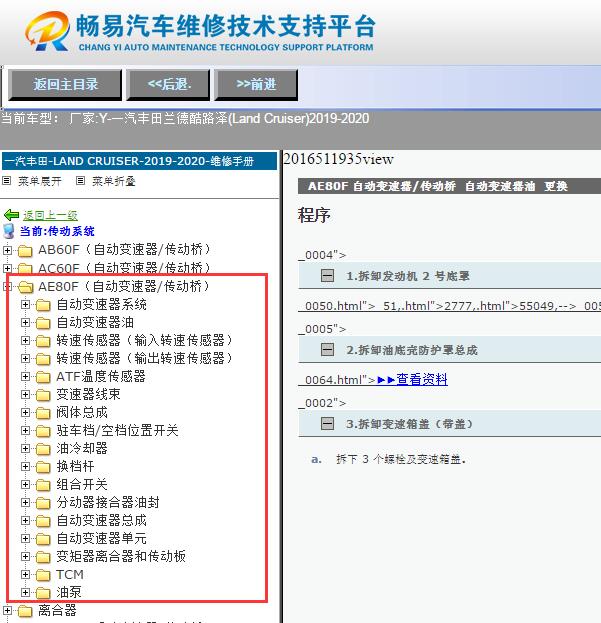Expand the AB60F tree node

click(7, 250)
